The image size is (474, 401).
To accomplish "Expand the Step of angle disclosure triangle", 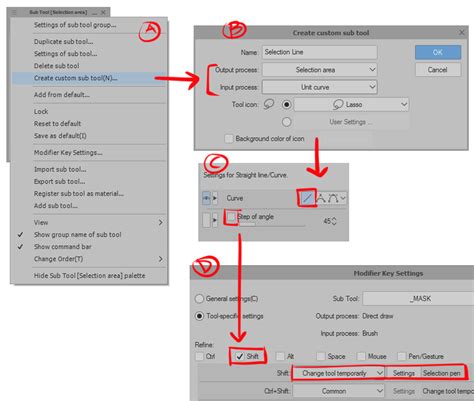I will 215,220.
